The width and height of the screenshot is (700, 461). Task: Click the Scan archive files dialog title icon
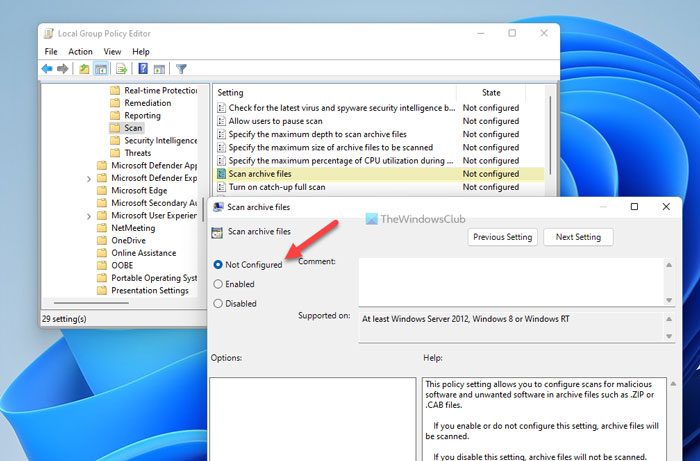[x=218, y=207]
